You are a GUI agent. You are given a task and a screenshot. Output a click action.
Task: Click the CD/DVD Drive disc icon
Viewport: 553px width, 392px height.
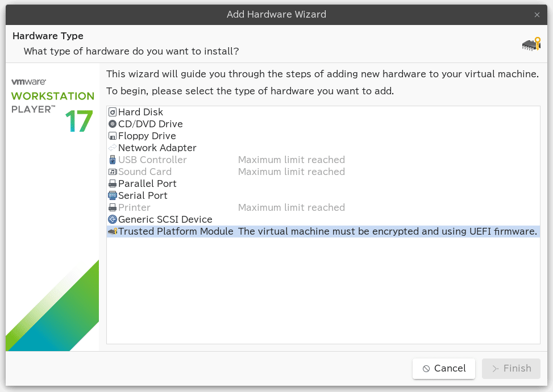[113, 124]
